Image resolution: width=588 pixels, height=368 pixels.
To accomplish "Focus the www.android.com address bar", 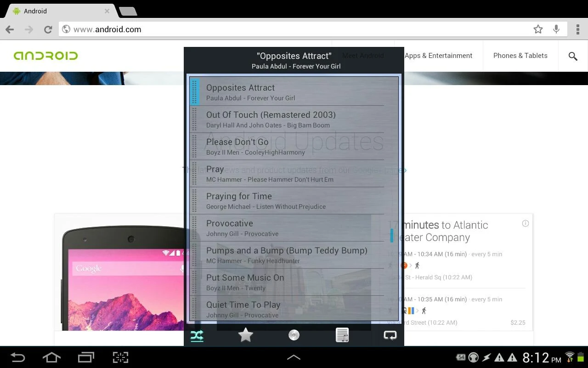I will (294, 29).
